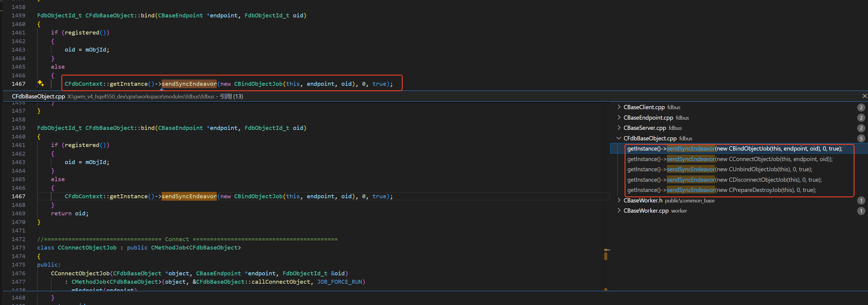Click the CFdbBaseObject.cpp title in peek header
Screen dimensions: 868x305
click(38, 96)
